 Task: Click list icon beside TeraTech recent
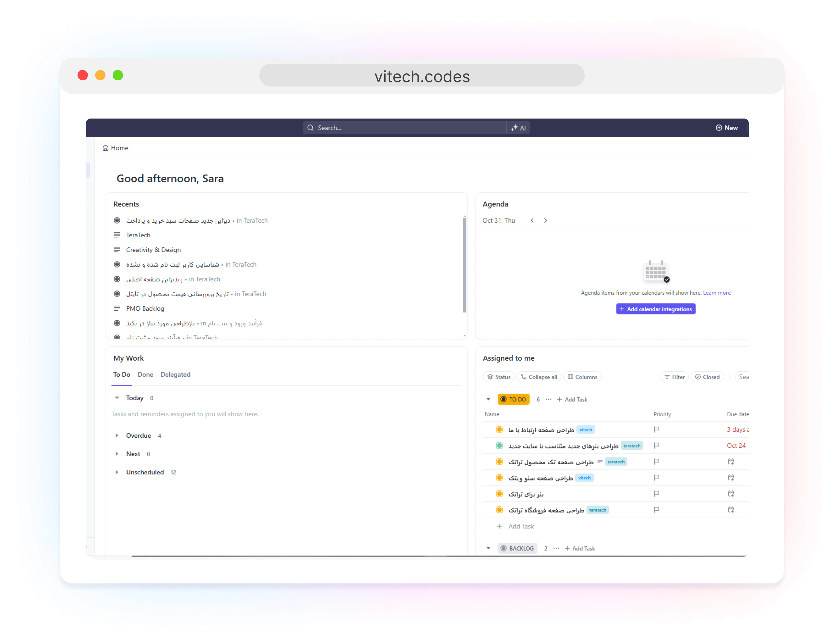[117, 235]
